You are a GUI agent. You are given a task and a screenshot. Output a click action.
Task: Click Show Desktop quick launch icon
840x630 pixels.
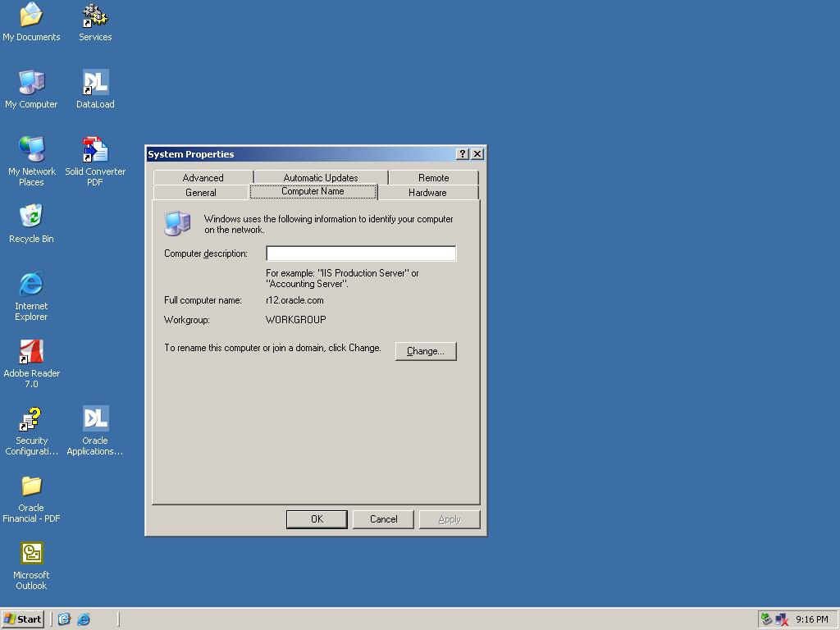pyautogui.click(x=64, y=619)
